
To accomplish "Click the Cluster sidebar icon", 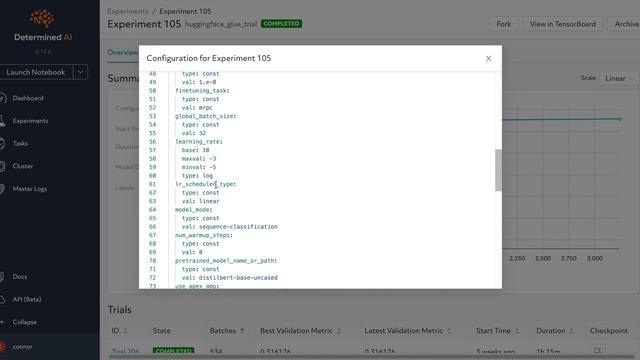I will click(2, 166).
